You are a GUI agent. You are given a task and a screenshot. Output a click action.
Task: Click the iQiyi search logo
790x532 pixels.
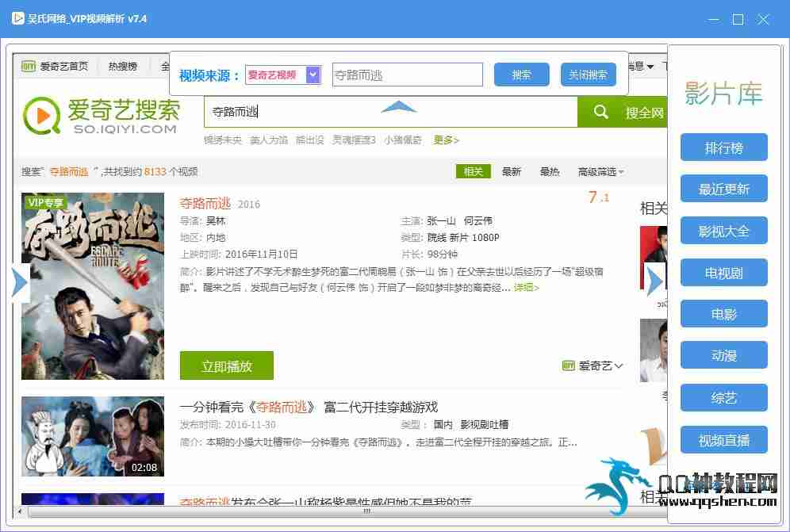click(102, 117)
